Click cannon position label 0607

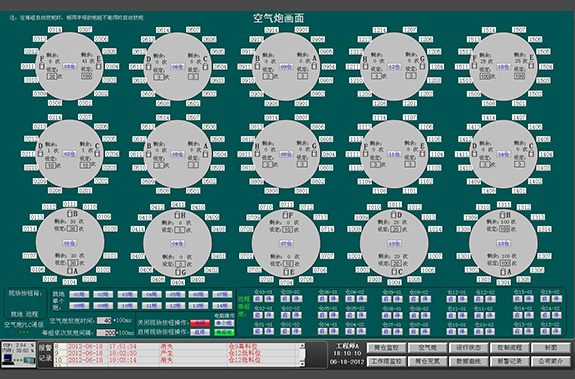(x=193, y=30)
